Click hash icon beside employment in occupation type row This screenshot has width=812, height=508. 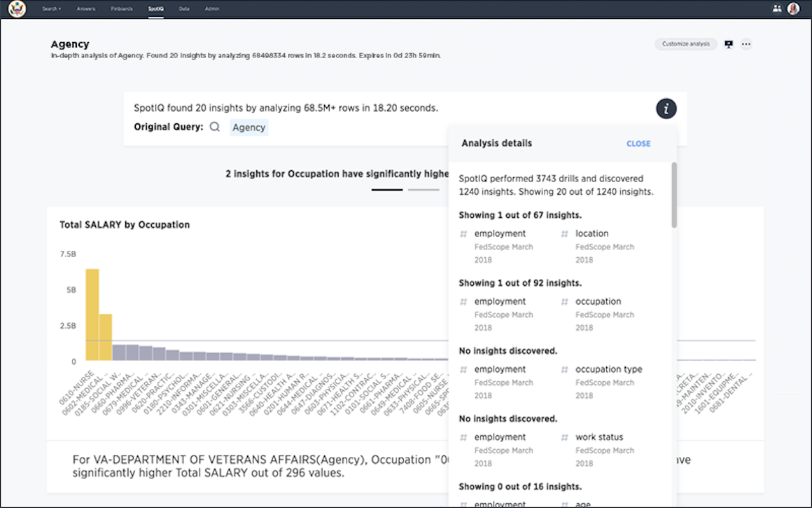463,369
